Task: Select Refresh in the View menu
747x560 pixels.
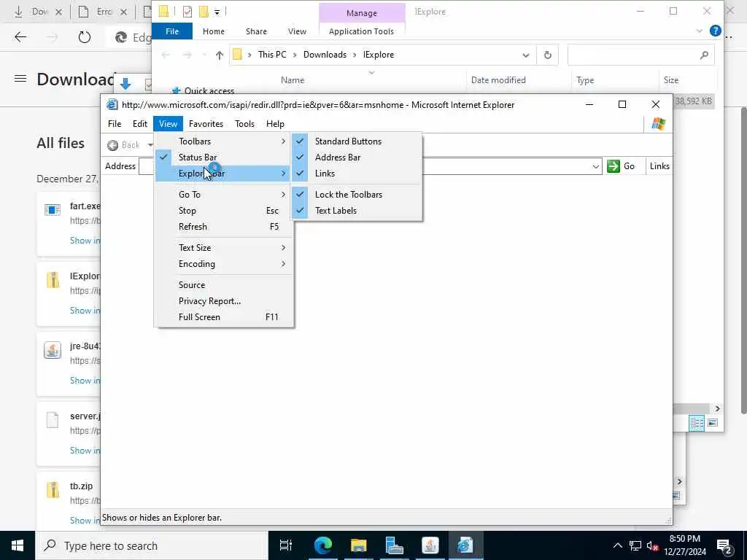Action: tap(223, 227)
